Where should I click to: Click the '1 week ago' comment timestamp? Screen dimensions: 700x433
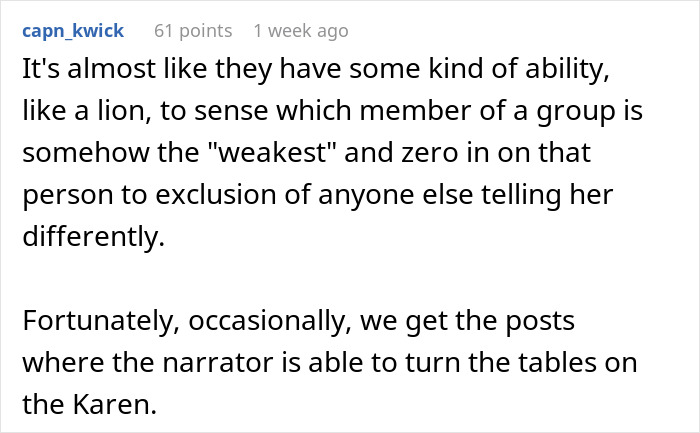point(301,31)
